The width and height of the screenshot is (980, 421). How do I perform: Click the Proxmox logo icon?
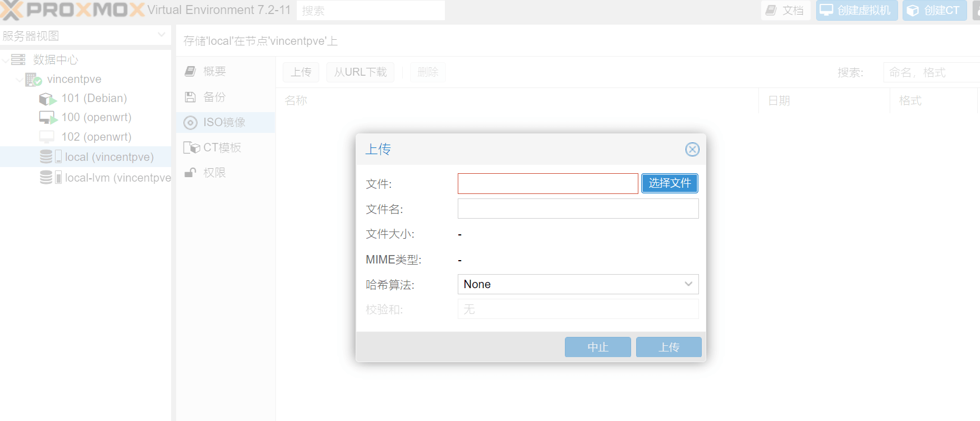click(x=11, y=10)
